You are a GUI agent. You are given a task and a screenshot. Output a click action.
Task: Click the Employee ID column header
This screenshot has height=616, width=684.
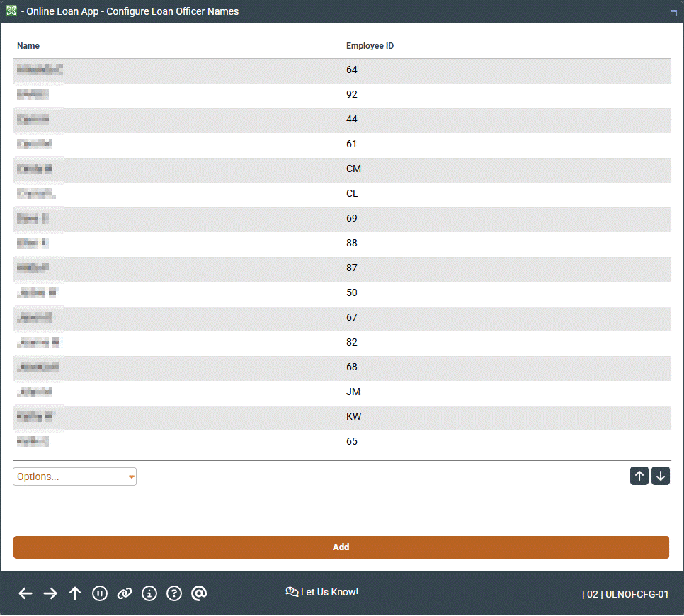pos(370,46)
